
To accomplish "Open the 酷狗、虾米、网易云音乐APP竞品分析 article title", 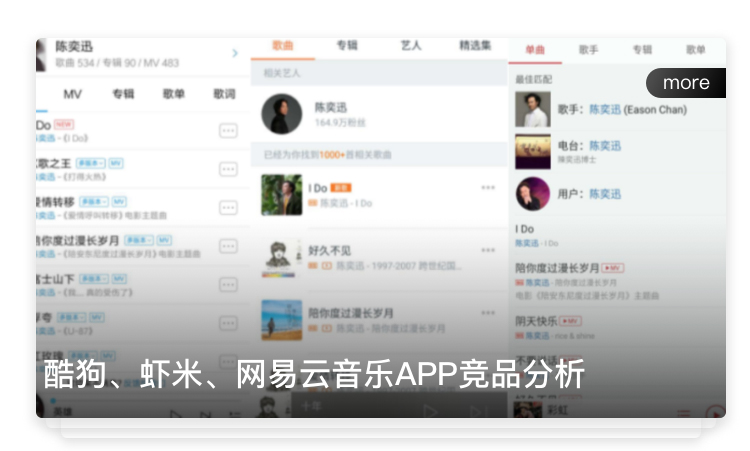I will point(314,374).
